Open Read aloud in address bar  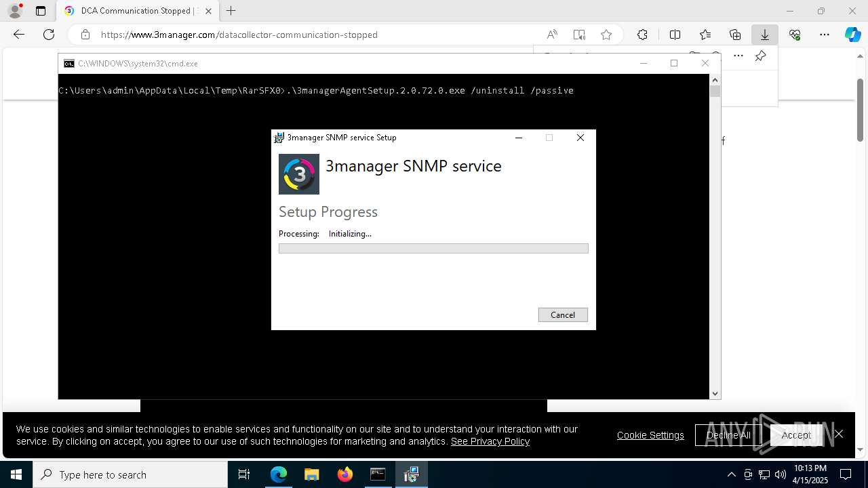coord(552,35)
